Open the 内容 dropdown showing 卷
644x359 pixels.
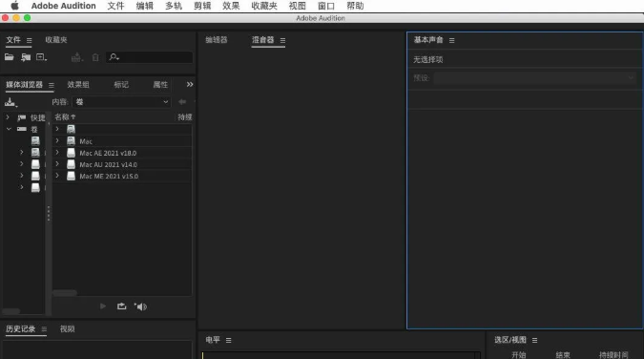pyautogui.click(x=121, y=101)
